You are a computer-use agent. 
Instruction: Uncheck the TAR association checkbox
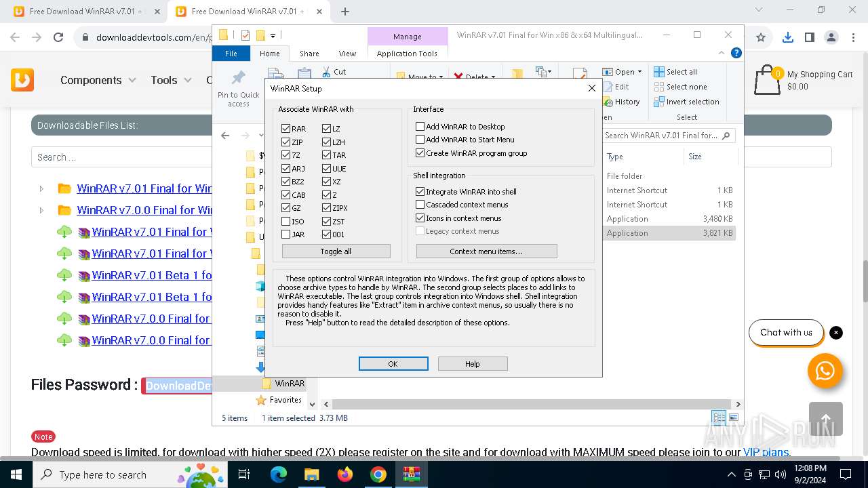pos(327,155)
